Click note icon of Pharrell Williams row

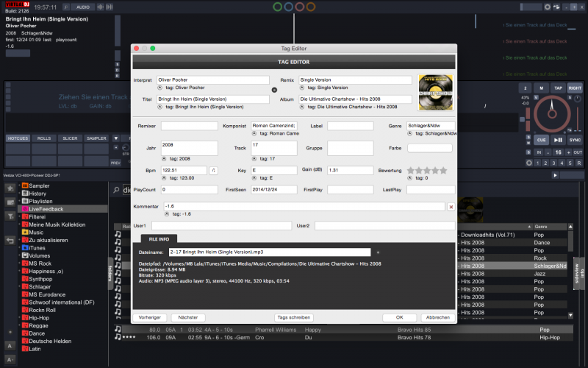click(x=118, y=329)
